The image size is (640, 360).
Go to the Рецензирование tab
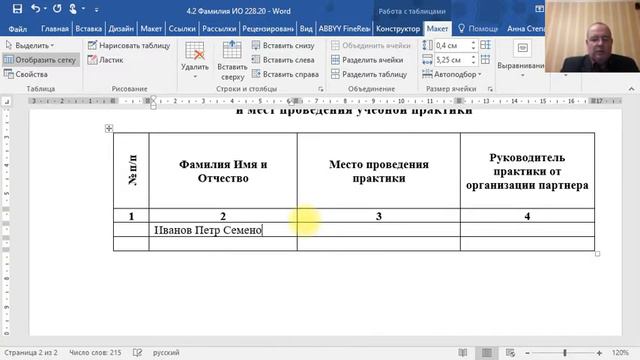268,29
